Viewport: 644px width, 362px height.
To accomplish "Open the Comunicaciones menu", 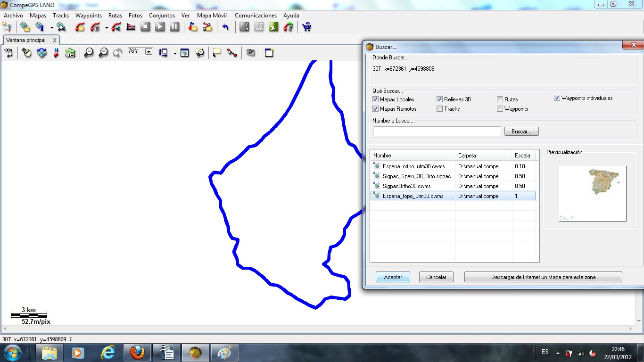I will tap(256, 16).
